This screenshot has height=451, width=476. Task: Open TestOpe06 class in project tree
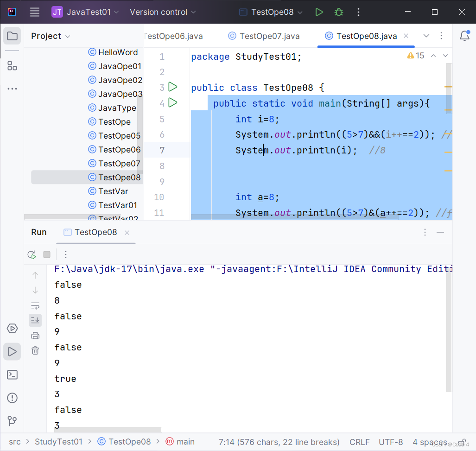pyautogui.click(x=114, y=150)
